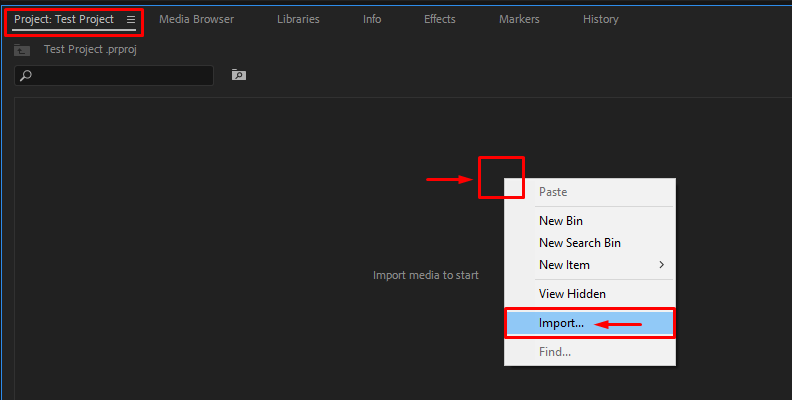Focus the project search input field
This screenshot has height=400, width=792.
[120, 76]
